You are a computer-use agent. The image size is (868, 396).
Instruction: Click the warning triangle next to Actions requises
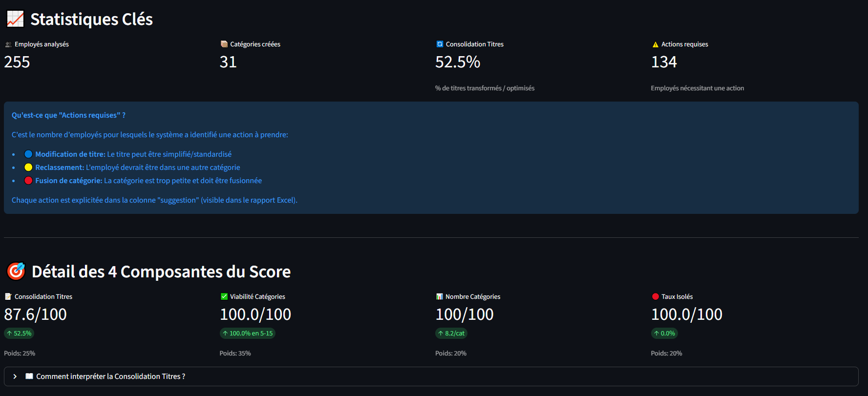point(656,44)
